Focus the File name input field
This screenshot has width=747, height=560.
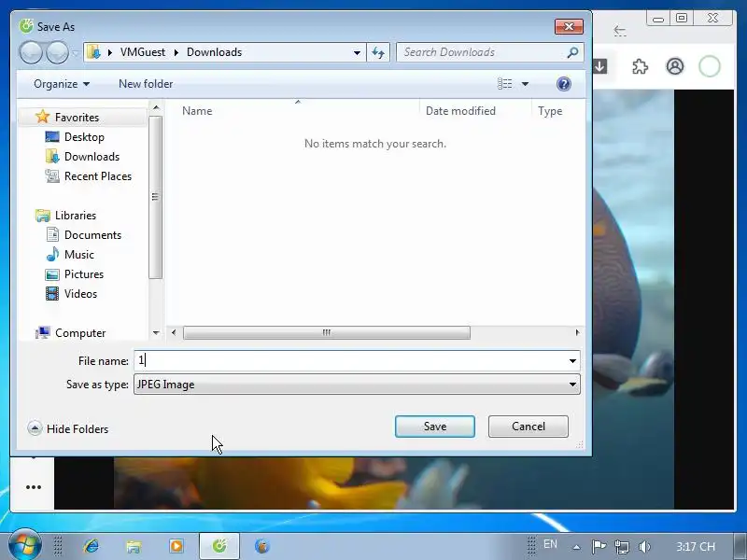[352, 360]
